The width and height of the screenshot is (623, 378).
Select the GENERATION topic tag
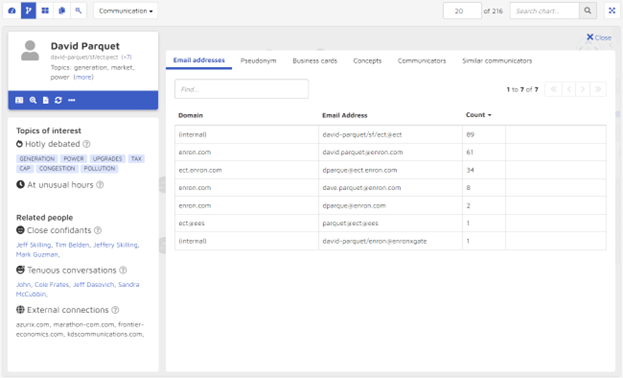37,159
